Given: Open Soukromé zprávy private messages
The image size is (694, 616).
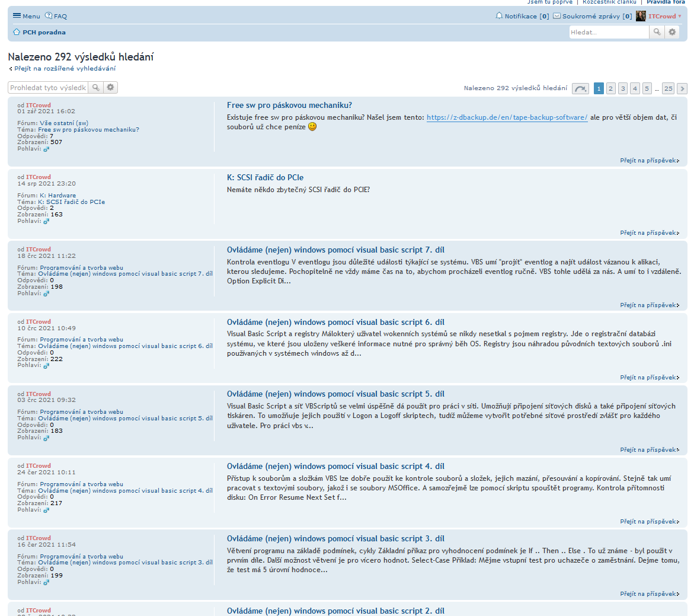Looking at the screenshot, I should 591,16.
